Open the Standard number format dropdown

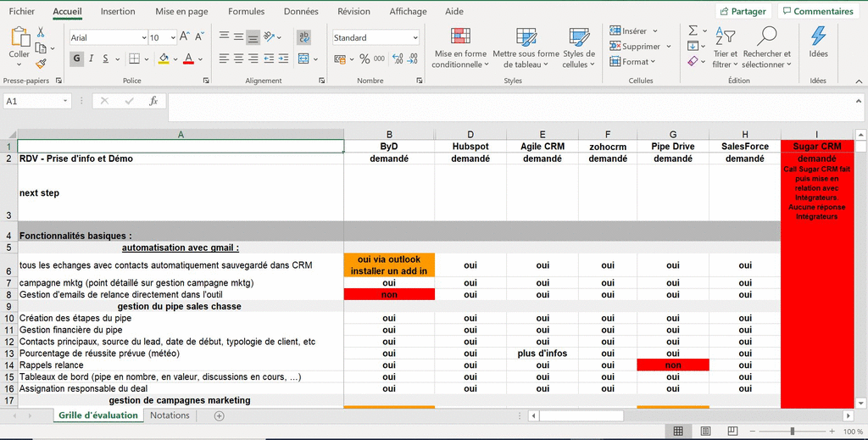point(415,37)
